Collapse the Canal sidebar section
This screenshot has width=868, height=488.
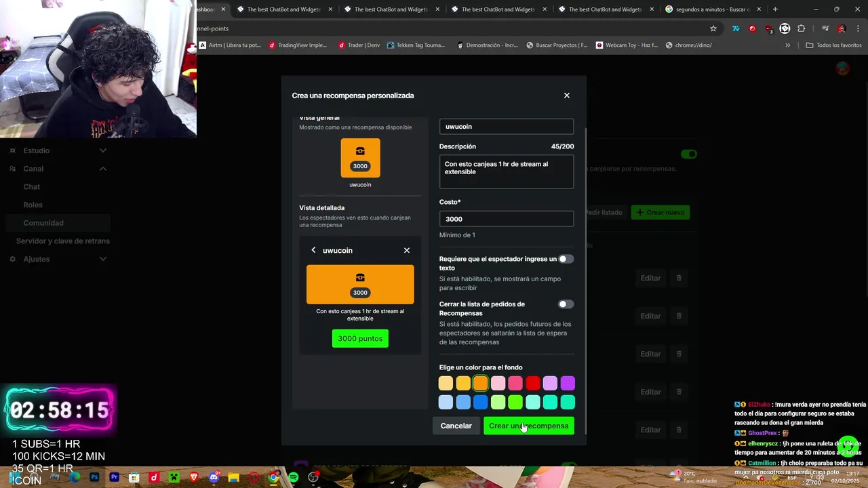(x=102, y=169)
